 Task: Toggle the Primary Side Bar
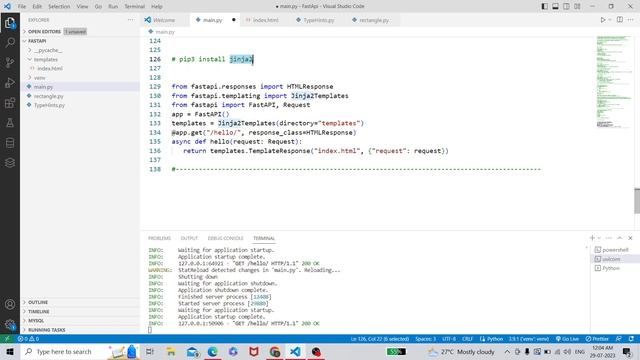(544, 6)
